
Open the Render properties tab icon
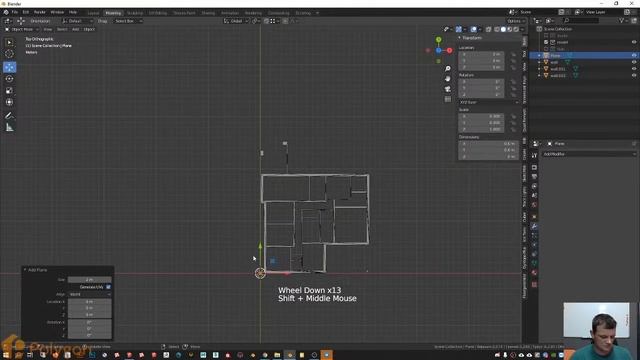tap(534, 167)
